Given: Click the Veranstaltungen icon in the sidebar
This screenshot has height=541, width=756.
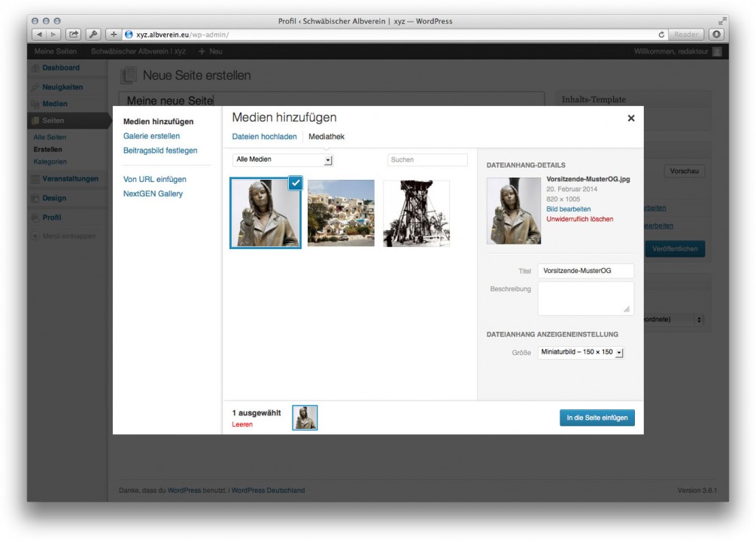Looking at the screenshot, I should tap(35, 179).
